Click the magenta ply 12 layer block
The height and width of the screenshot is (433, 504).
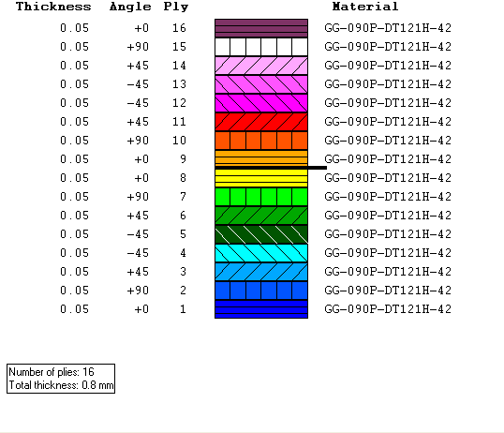(x=261, y=103)
